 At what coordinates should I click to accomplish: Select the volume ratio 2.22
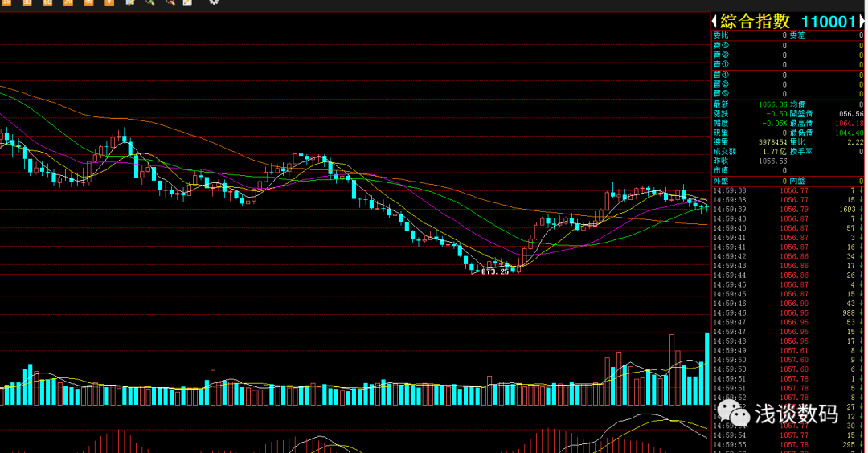(855, 142)
